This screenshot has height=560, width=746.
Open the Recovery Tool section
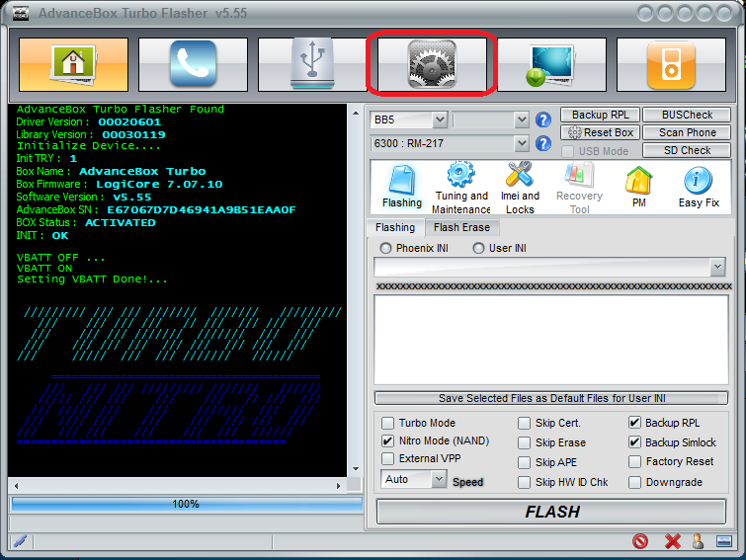click(579, 187)
